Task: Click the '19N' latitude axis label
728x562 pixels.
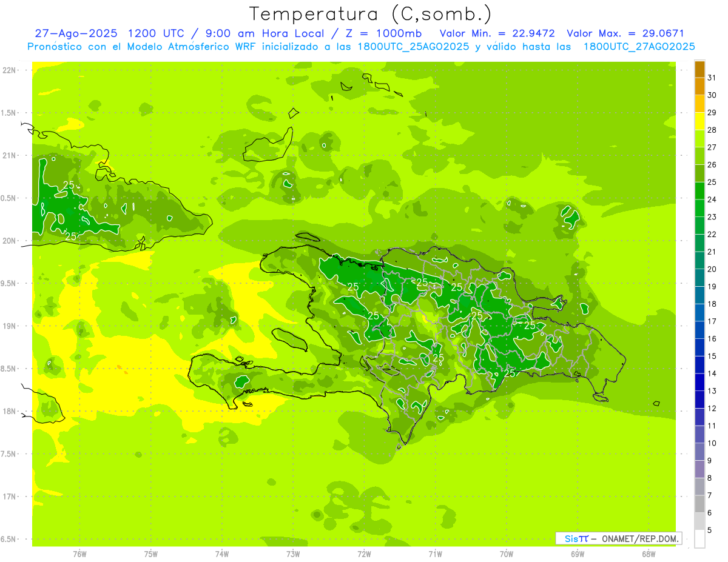Action: coord(9,326)
